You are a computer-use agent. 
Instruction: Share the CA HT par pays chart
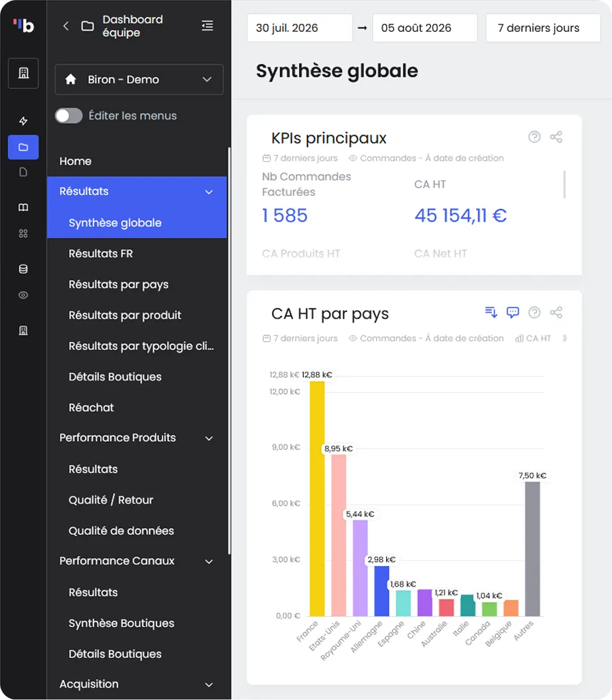[x=556, y=312]
